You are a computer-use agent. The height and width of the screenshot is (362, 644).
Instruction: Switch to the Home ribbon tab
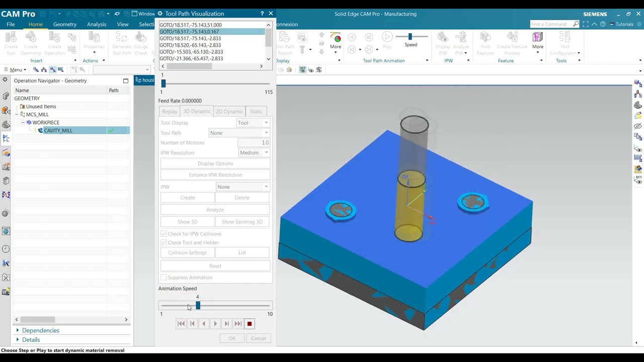pos(35,24)
